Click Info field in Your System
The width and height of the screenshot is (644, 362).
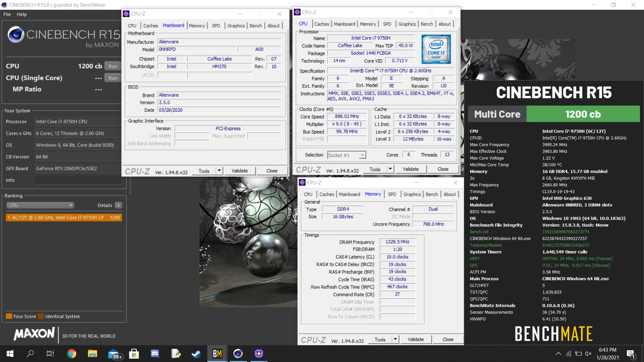pos(77,180)
